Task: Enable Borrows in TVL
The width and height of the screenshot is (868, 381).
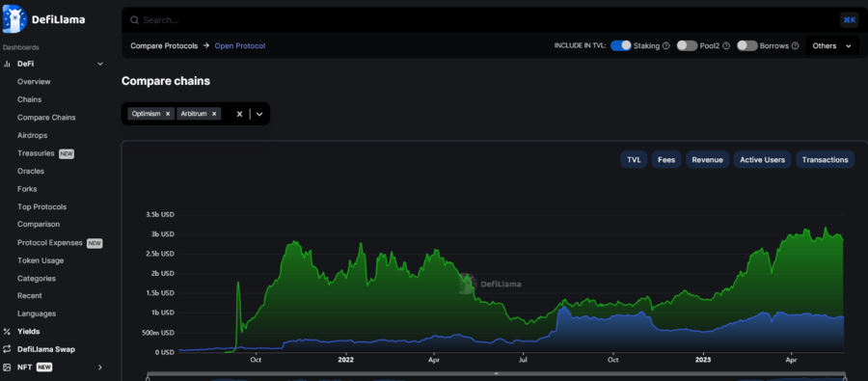Action: tap(747, 46)
